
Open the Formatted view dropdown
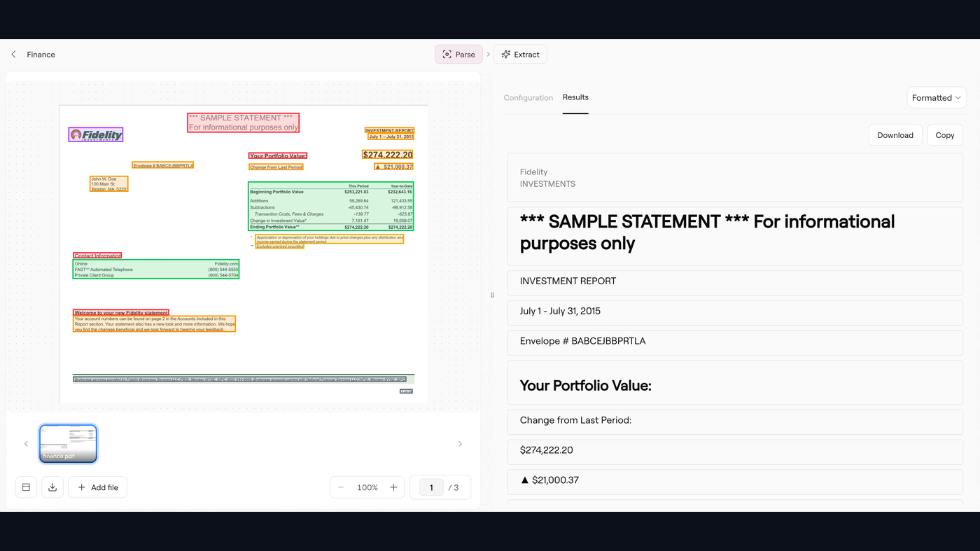click(x=937, y=98)
